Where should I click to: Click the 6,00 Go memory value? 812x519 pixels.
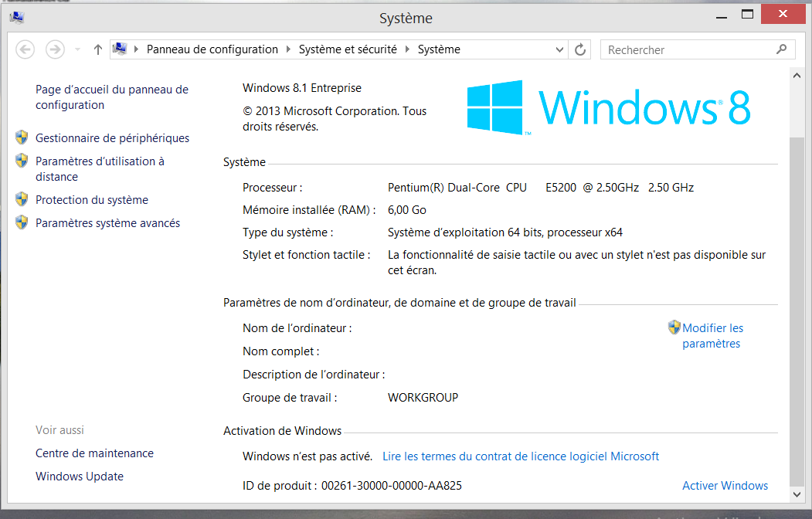[x=407, y=210]
